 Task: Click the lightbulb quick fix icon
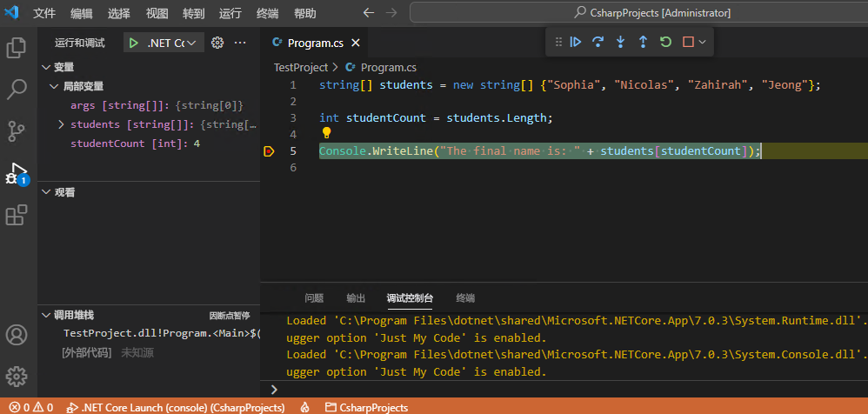coord(326,133)
